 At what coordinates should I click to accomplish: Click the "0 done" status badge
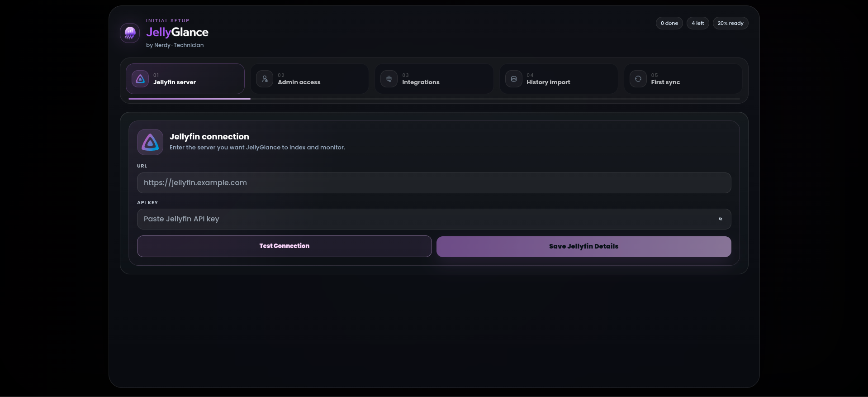pyautogui.click(x=669, y=23)
